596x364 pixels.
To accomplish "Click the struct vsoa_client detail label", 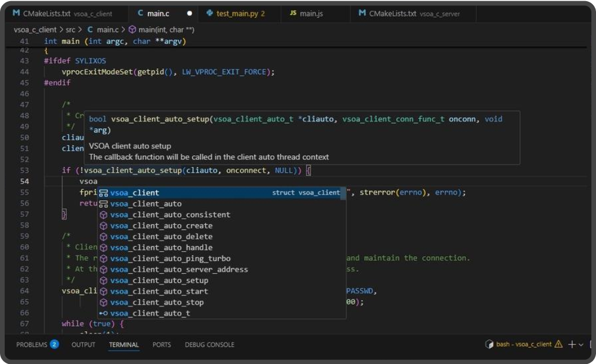I will tap(306, 193).
